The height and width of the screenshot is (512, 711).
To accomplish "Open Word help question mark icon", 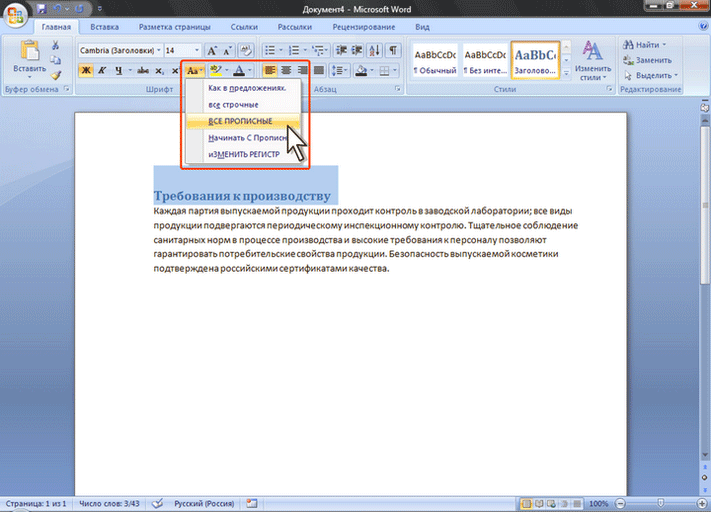I will 703,27.
